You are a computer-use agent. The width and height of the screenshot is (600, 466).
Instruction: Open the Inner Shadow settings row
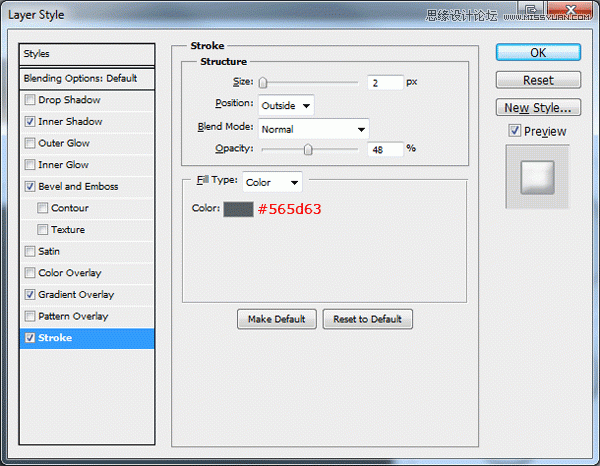tap(87, 122)
